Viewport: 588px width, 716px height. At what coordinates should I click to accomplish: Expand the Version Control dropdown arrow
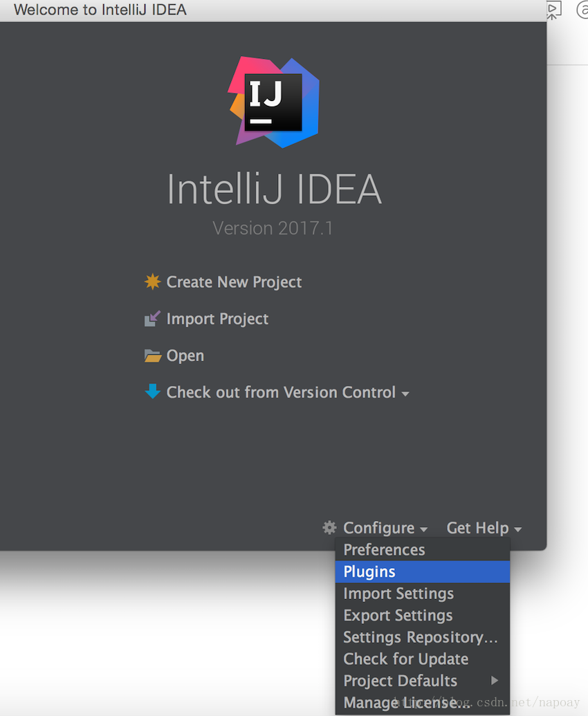[x=405, y=393]
